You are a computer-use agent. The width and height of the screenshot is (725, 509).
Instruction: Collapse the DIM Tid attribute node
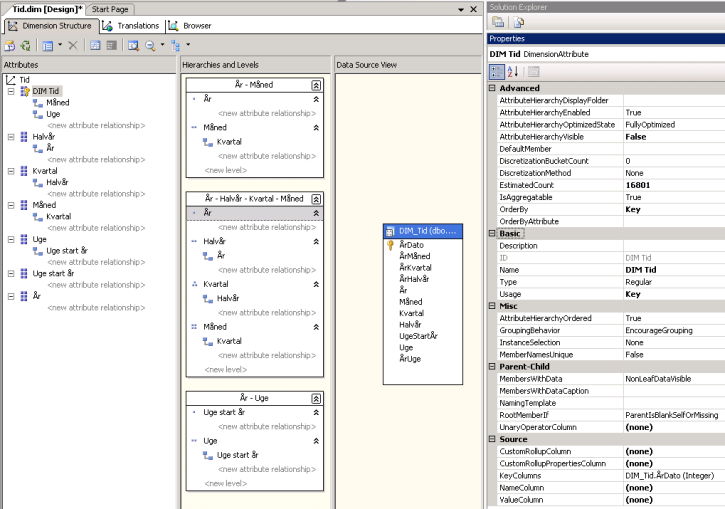click(11, 91)
